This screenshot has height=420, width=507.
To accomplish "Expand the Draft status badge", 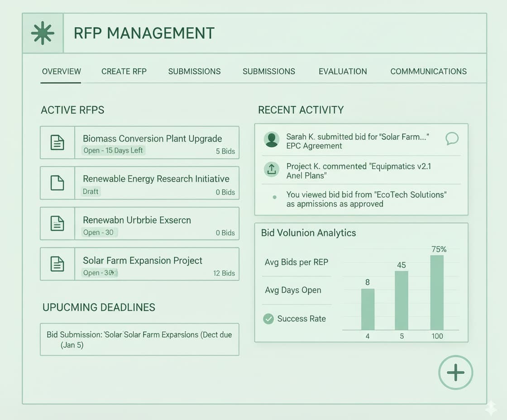I will [91, 191].
